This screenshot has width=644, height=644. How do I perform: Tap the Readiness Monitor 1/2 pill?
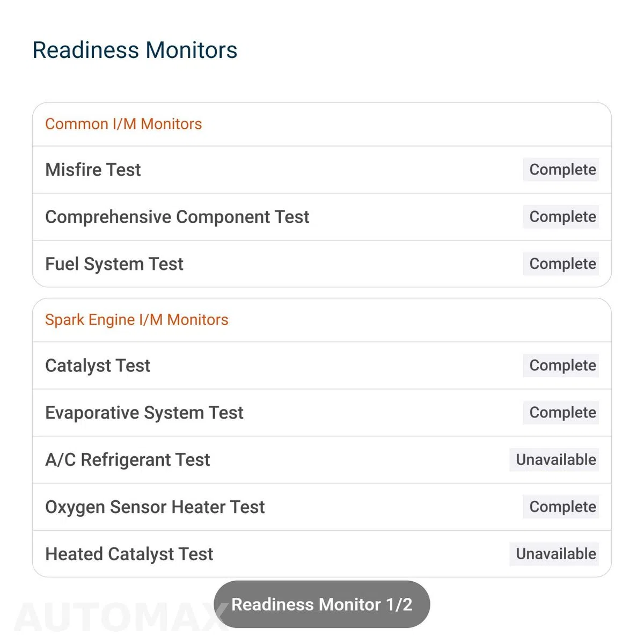click(322, 604)
